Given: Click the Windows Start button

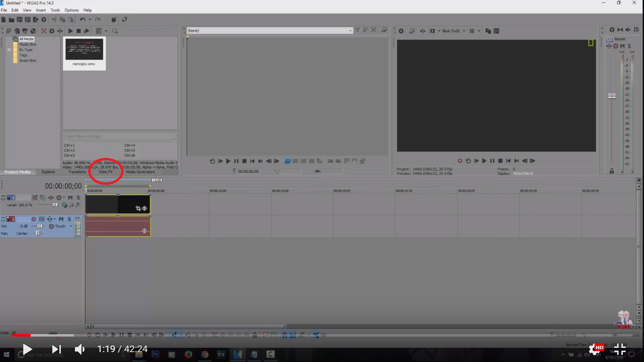Looking at the screenshot, I should [x=7, y=354].
